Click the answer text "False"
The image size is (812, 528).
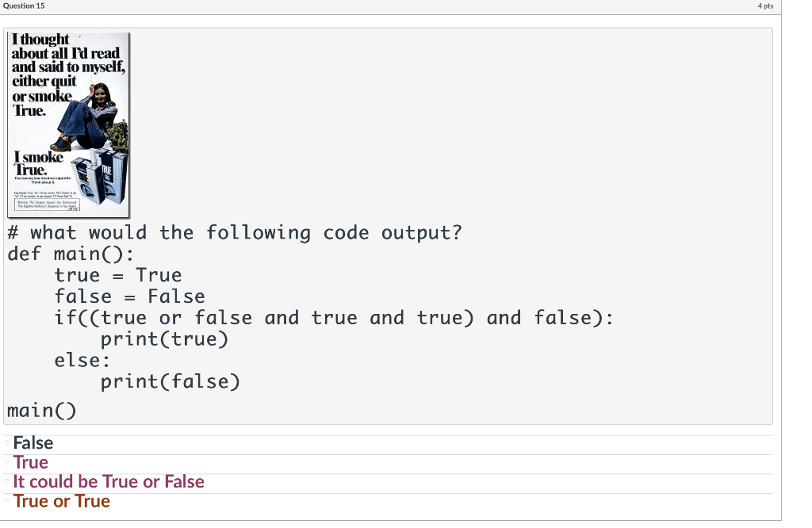[x=33, y=442]
